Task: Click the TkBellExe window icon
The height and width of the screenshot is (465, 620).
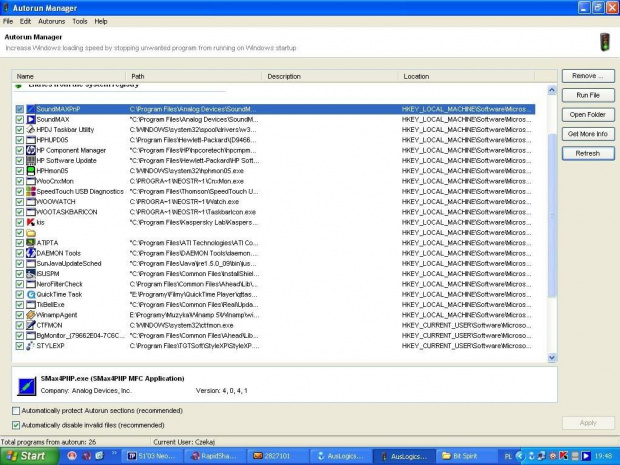Action: pyautogui.click(x=31, y=304)
